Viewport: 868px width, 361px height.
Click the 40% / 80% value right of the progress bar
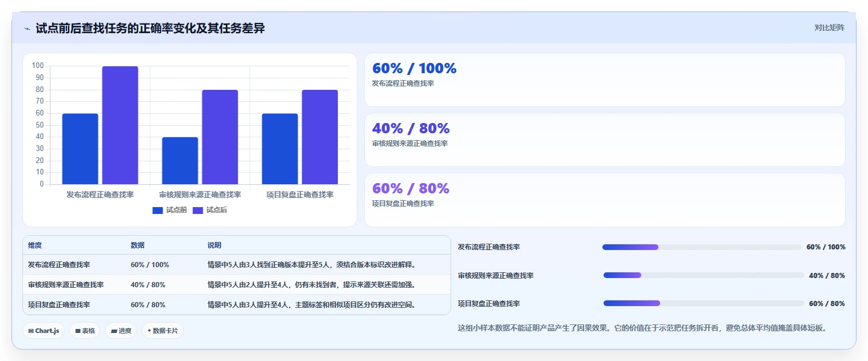click(x=827, y=275)
